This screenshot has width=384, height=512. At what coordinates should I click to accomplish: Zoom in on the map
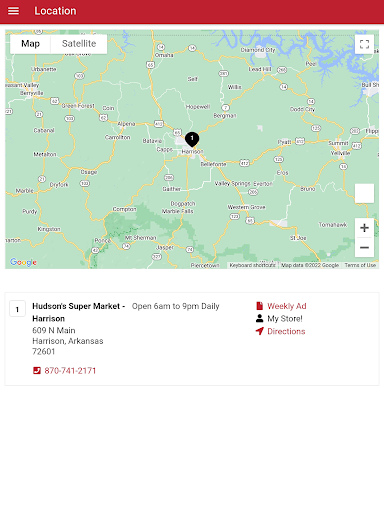tap(364, 228)
